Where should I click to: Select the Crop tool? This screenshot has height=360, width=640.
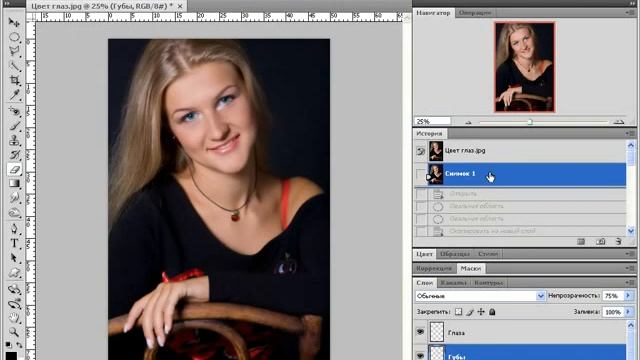[x=14, y=80]
